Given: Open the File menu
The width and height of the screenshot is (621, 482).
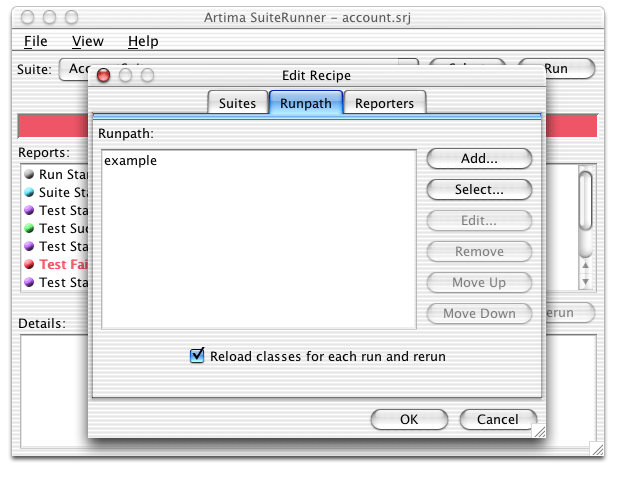Looking at the screenshot, I should point(35,41).
